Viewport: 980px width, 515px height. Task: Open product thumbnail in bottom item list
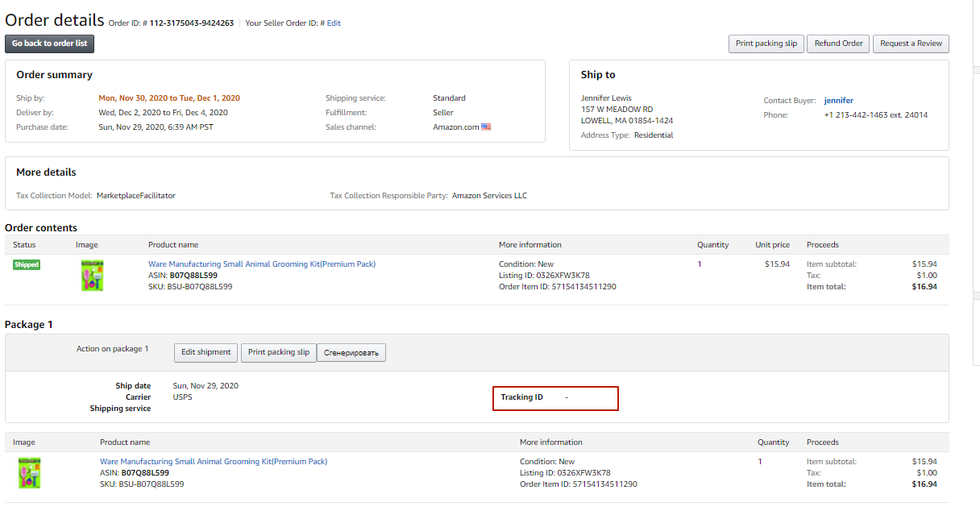[x=29, y=472]
